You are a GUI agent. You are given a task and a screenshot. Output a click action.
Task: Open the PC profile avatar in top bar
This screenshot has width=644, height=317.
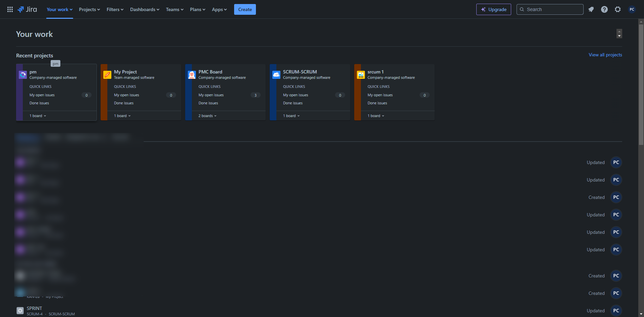coord(632,9)
